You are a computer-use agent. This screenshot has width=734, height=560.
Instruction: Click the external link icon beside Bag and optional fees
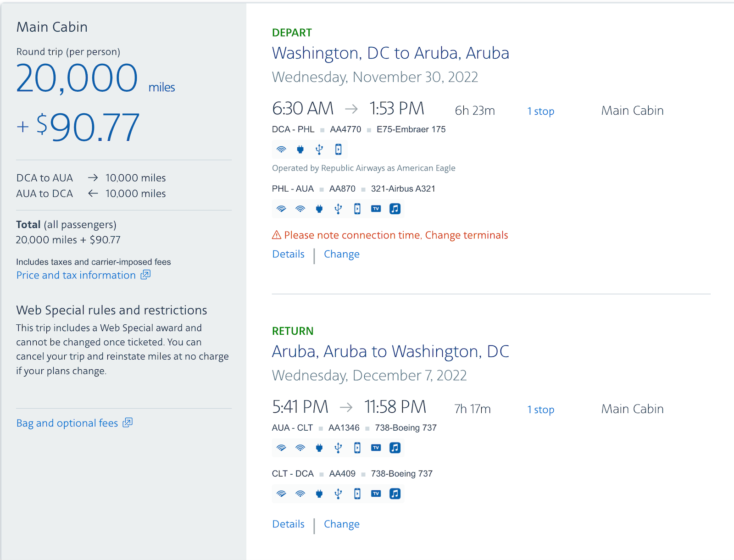click(128, 422)
